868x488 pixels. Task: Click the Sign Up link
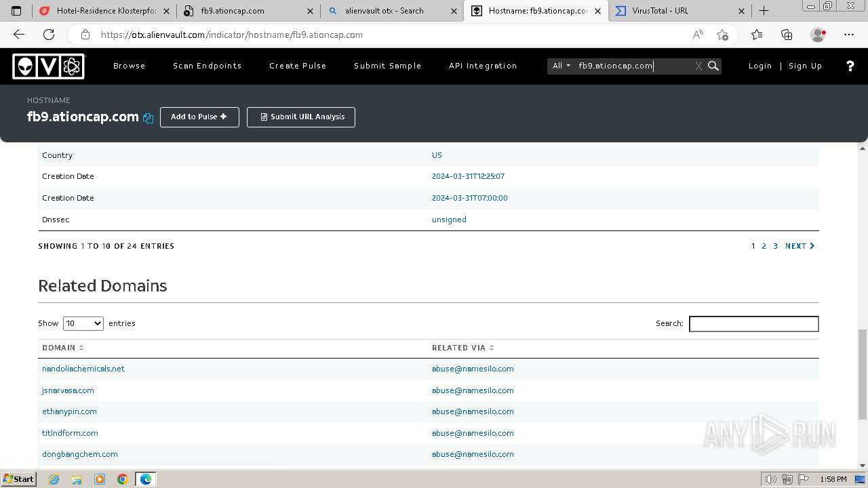[x=806, y=66]
